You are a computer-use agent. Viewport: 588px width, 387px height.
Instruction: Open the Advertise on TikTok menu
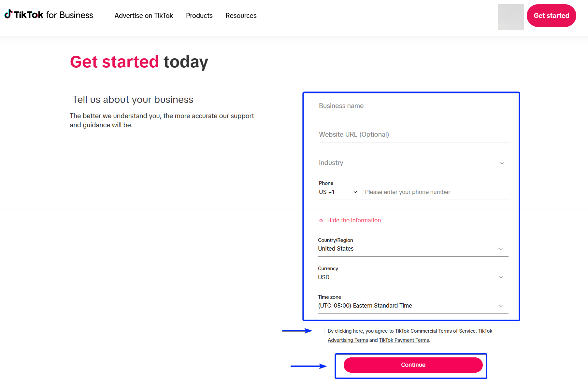point(144,16)
